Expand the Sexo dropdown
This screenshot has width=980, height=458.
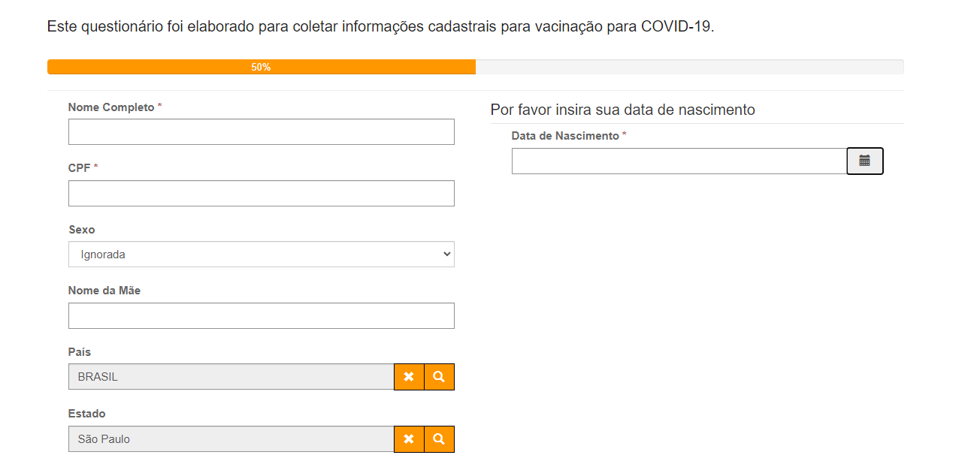click(261, 255)
